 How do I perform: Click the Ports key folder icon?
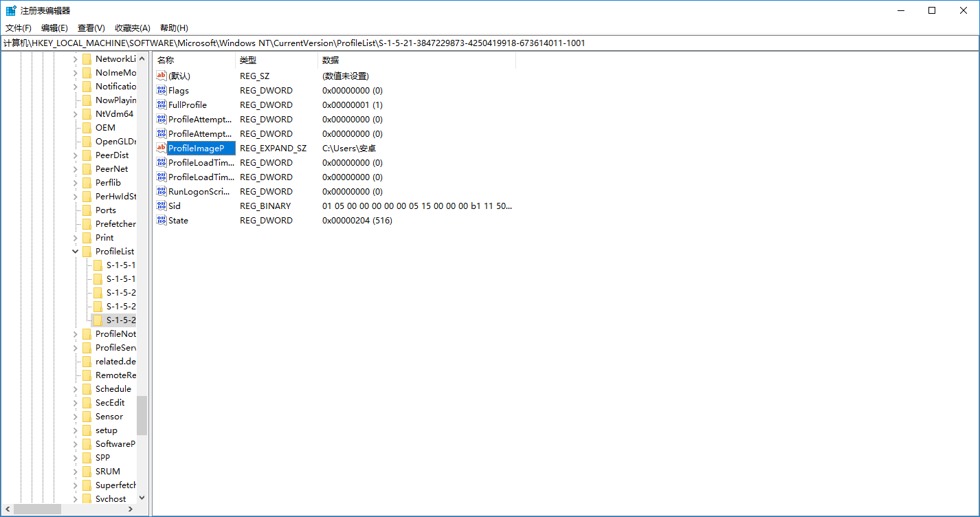[87, 210]
